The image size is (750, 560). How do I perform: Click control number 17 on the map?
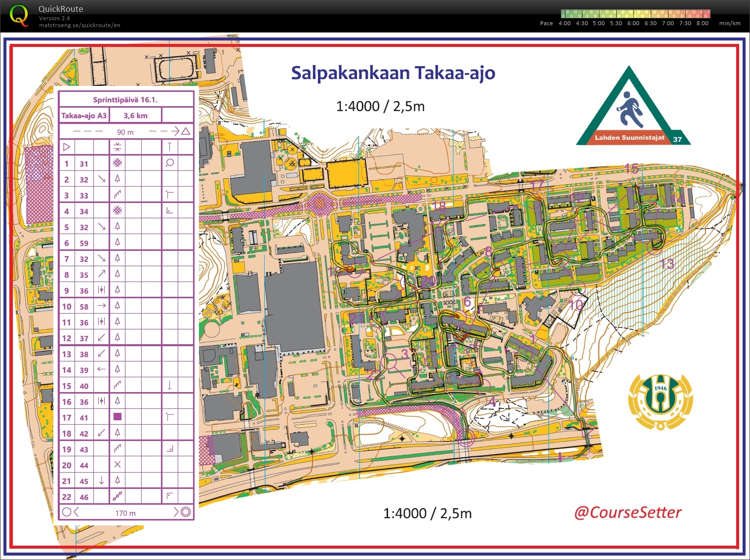point(537,186)
